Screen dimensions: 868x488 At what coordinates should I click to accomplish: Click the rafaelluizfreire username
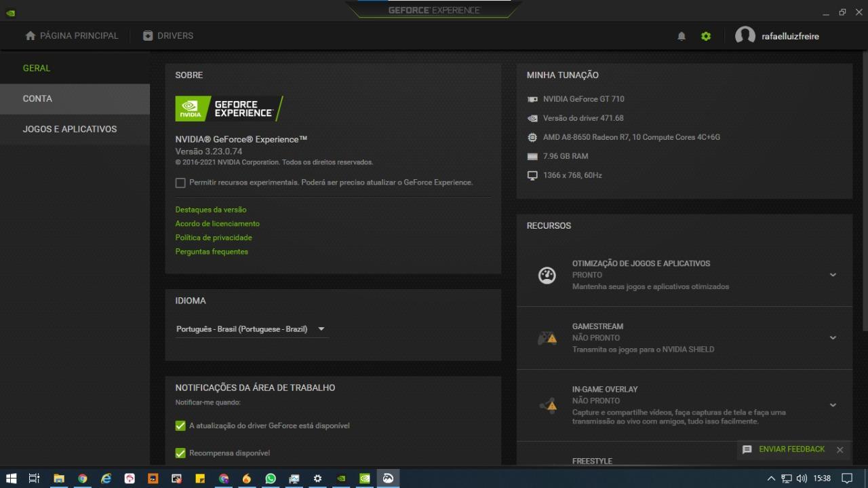point(790,37)
